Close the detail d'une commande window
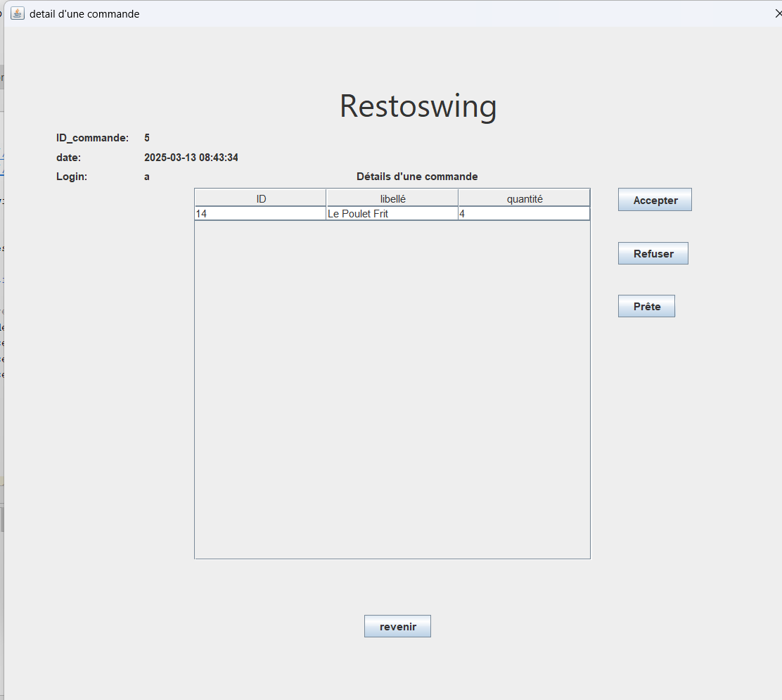The height and width of the screenshot is (700, 782). 778,12
